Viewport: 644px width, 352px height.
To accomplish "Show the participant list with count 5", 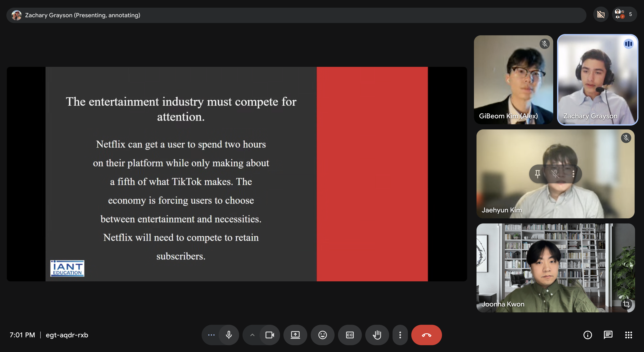I will click(x=624, y=14).
